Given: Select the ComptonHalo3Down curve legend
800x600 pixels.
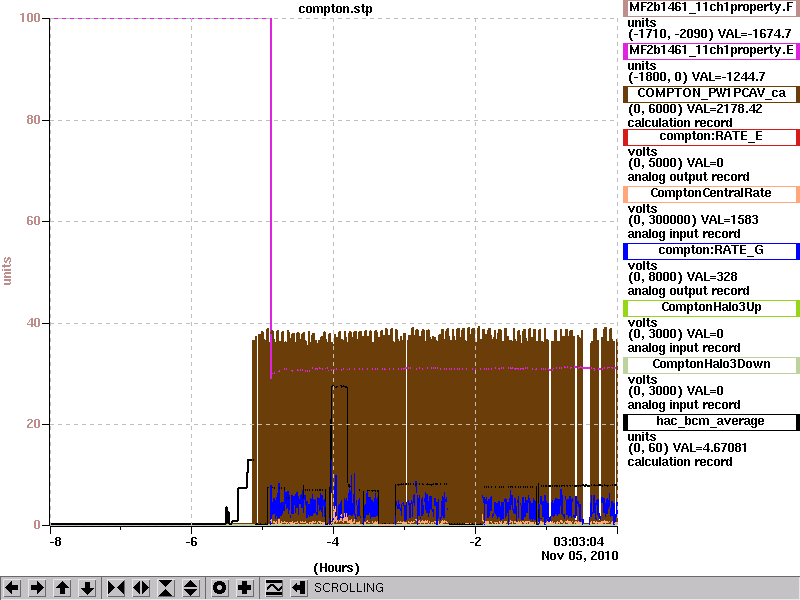Looking at the screenshot, I should pos(711,364).
